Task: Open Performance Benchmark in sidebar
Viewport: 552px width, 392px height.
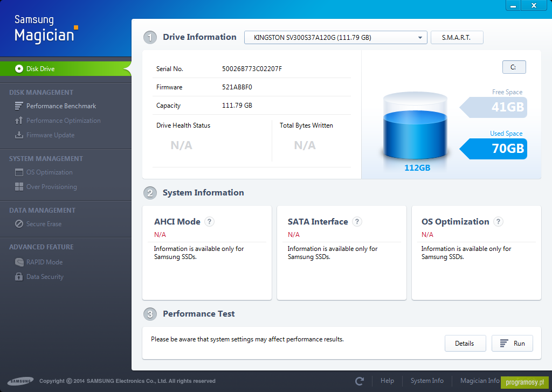Action: pos(61,106)
